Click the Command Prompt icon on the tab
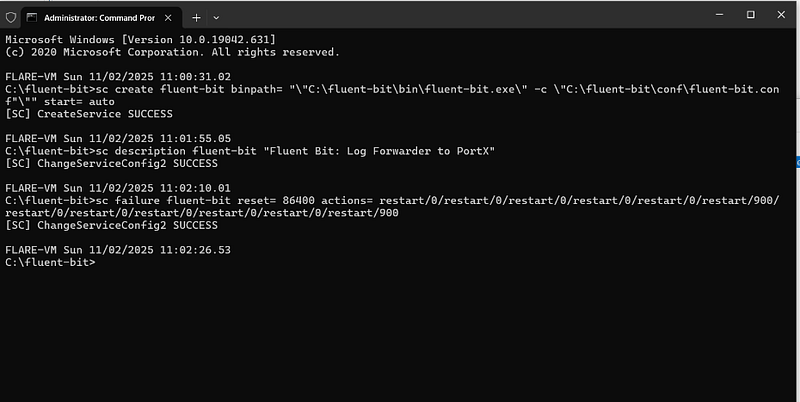This screenshot has height=402, width=800. pos(32,18)
